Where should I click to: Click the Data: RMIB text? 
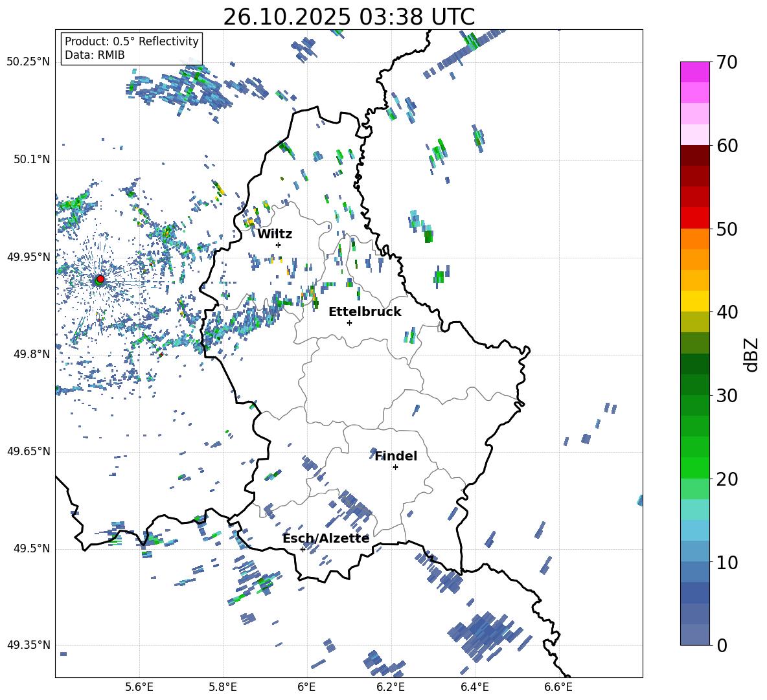95,55
